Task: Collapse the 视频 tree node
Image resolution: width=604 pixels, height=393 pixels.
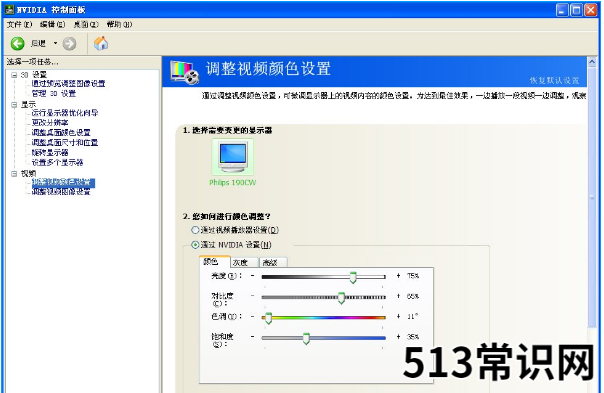Action: (x=14, y=174)
